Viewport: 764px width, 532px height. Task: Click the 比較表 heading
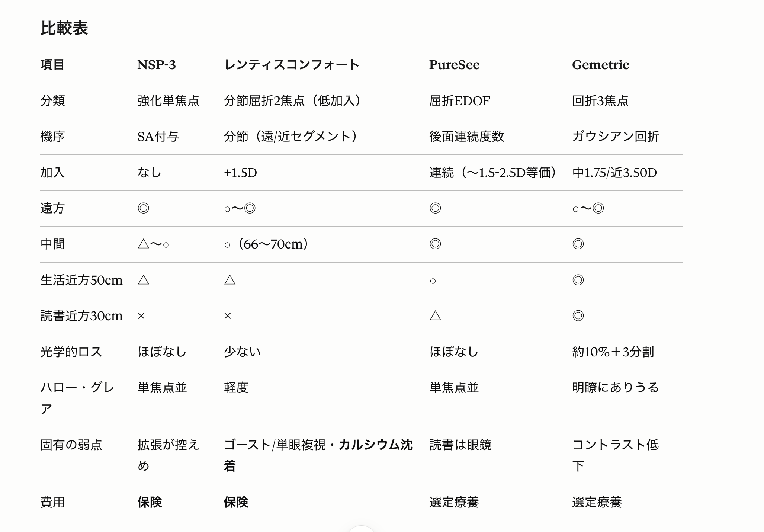64,28
